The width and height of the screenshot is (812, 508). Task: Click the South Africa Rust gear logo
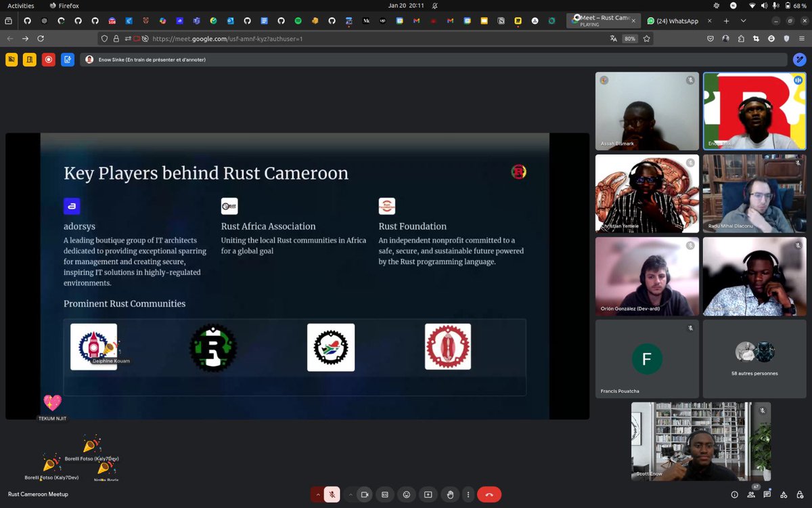point(331,347)
